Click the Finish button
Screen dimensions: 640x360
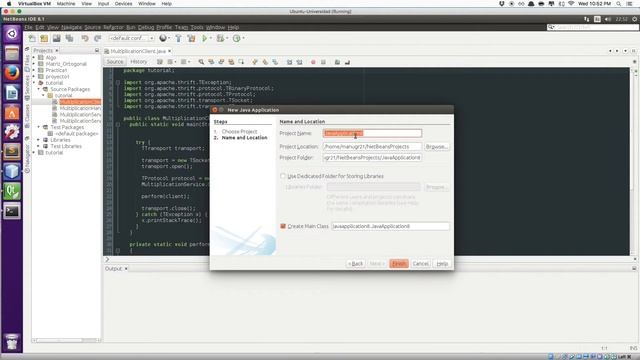click(x=398, y=264)
